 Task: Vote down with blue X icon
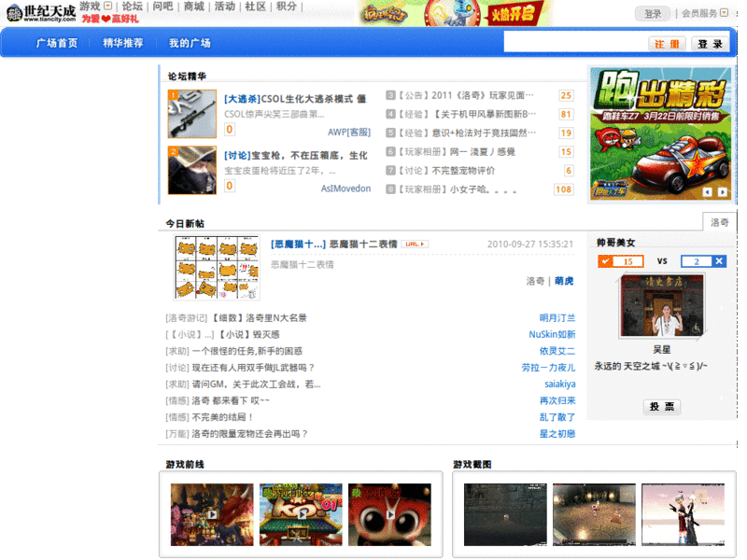(x=719, y=261)
